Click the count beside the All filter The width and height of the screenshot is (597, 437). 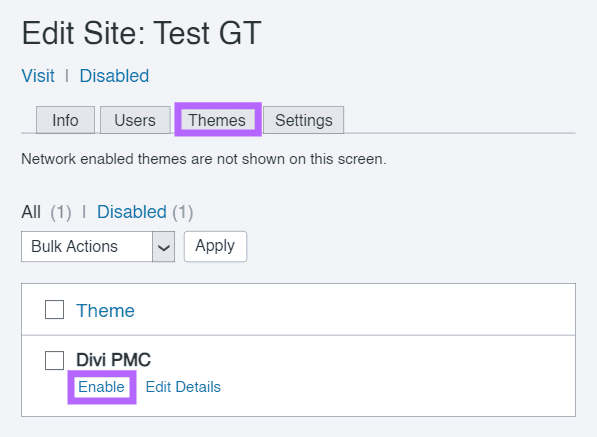(x=61, y=212)
